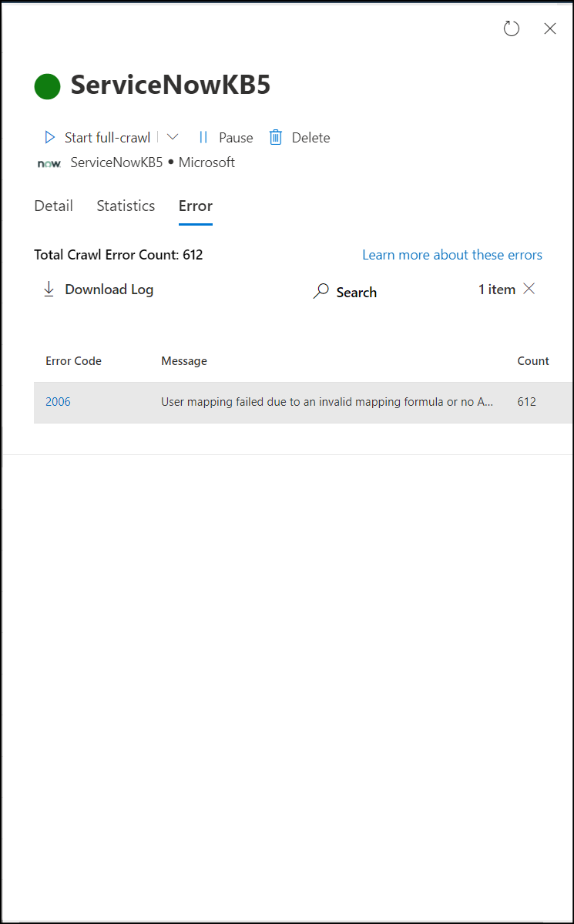Open Learn more about these errors link
The width and height of the screenshot is (574, 924).
click(452, 255)
